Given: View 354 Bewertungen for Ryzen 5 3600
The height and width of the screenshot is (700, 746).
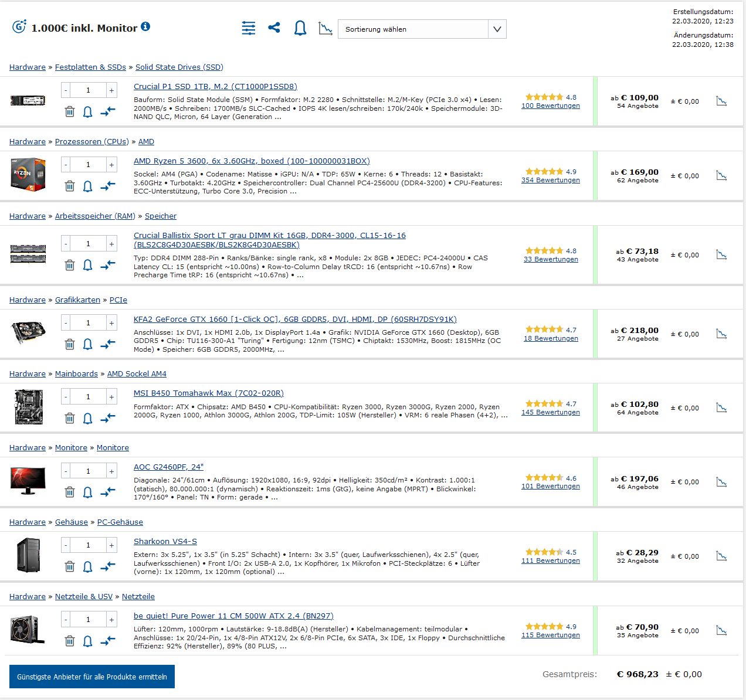Looking at the screenshot, I should click(x=551, y=180).
